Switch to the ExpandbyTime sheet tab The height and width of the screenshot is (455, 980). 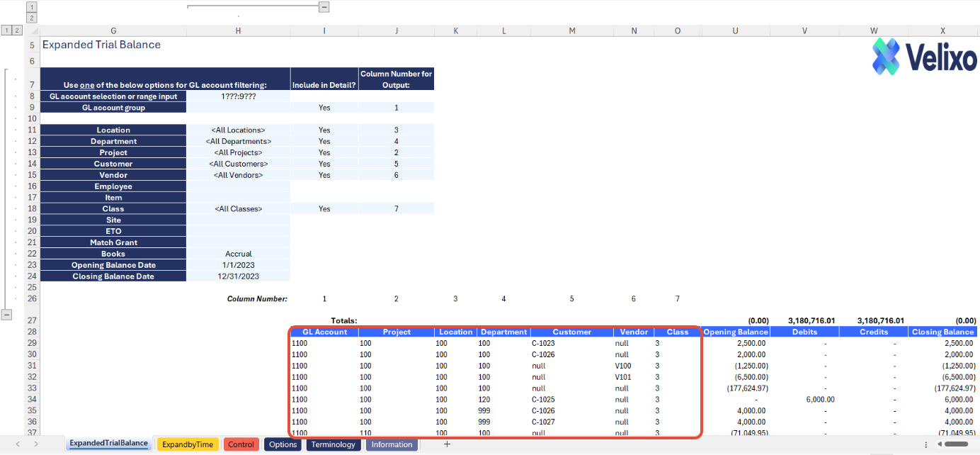188,444
